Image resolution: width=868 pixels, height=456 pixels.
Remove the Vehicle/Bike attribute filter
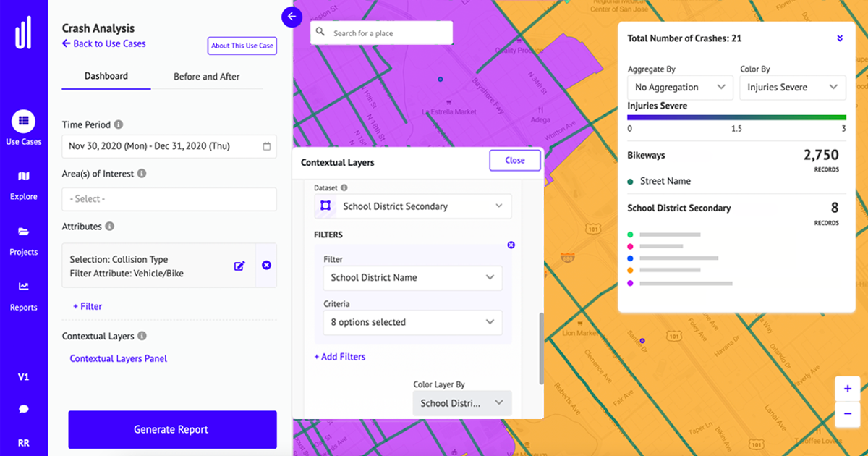pos(265,266)
